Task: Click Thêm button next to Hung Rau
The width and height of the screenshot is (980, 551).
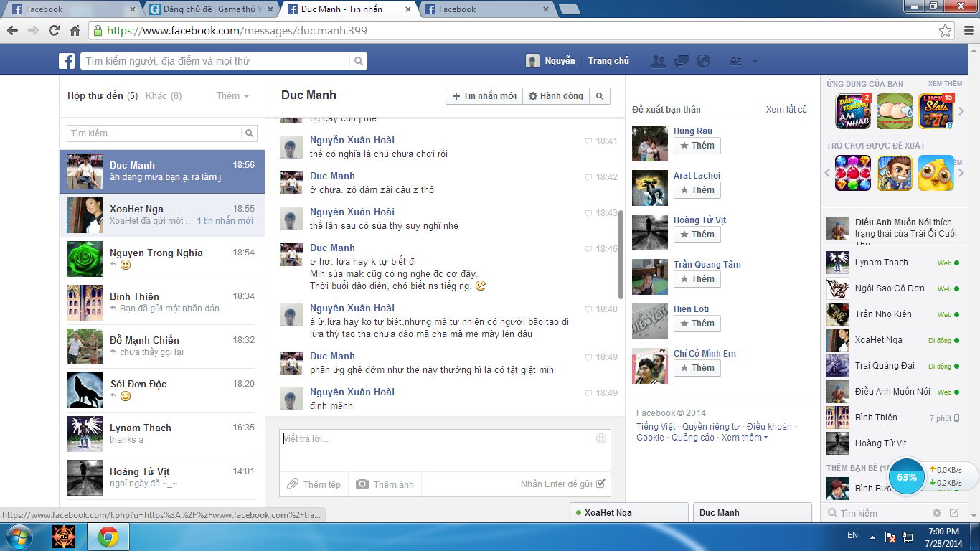Action: [697, 146]
